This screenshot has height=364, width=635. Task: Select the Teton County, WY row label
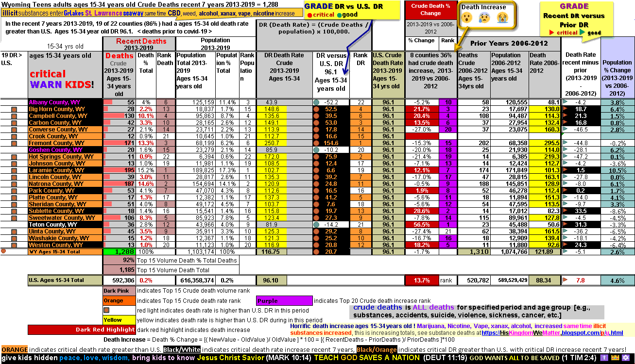(65, 225)
